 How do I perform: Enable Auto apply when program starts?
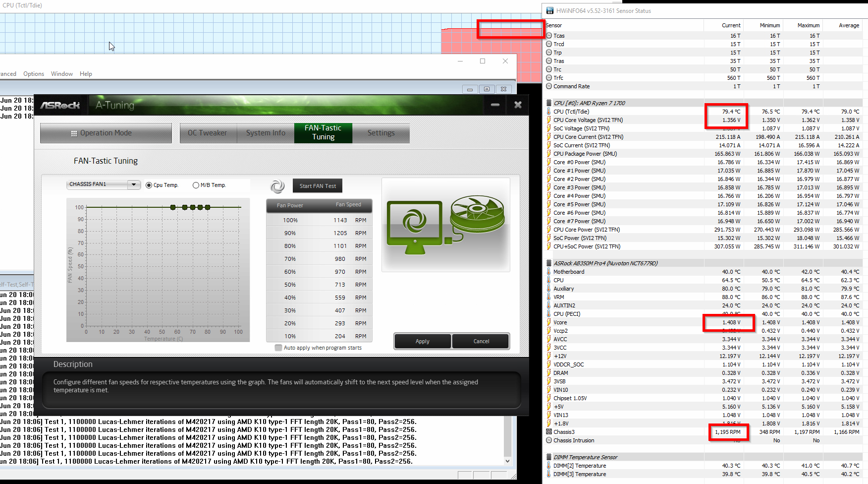(278, 348)
